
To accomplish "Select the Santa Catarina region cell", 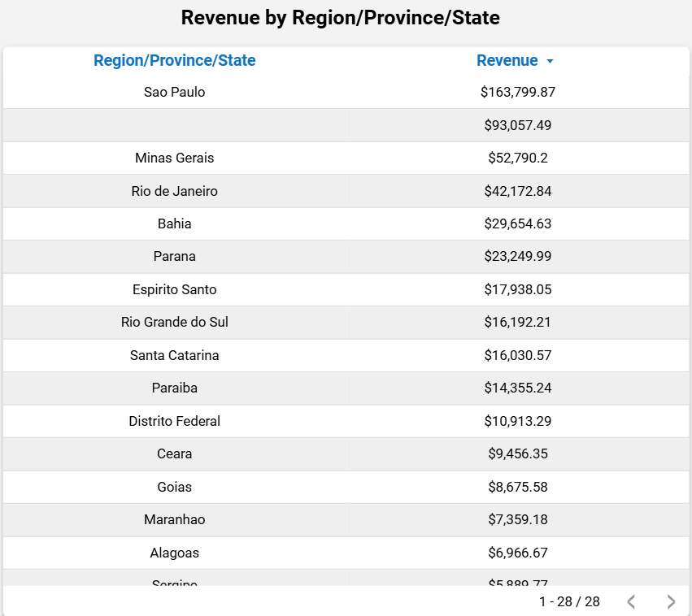I will coord(174,355).
